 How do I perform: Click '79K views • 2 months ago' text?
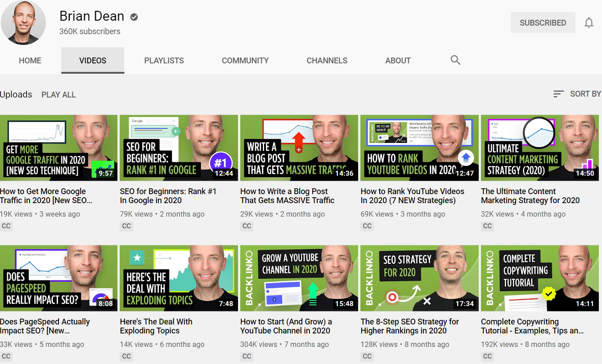pos(162,214)
